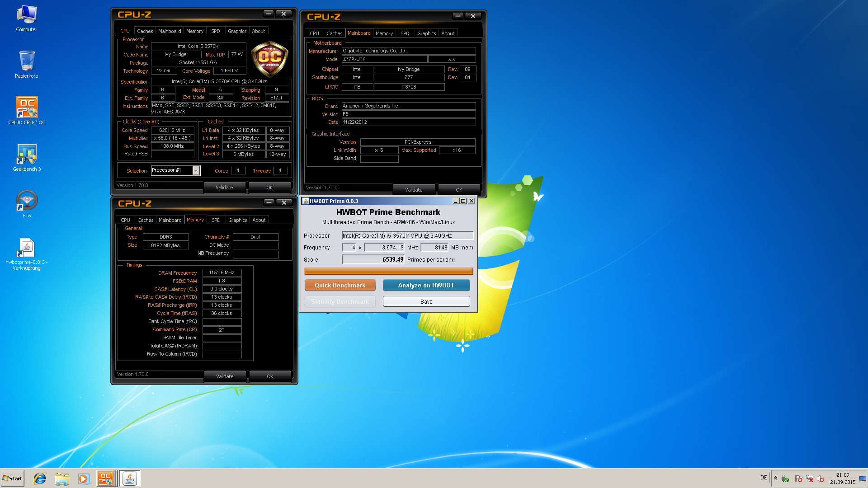
Task: Click the Start button
Action: (x=13, y=479)
